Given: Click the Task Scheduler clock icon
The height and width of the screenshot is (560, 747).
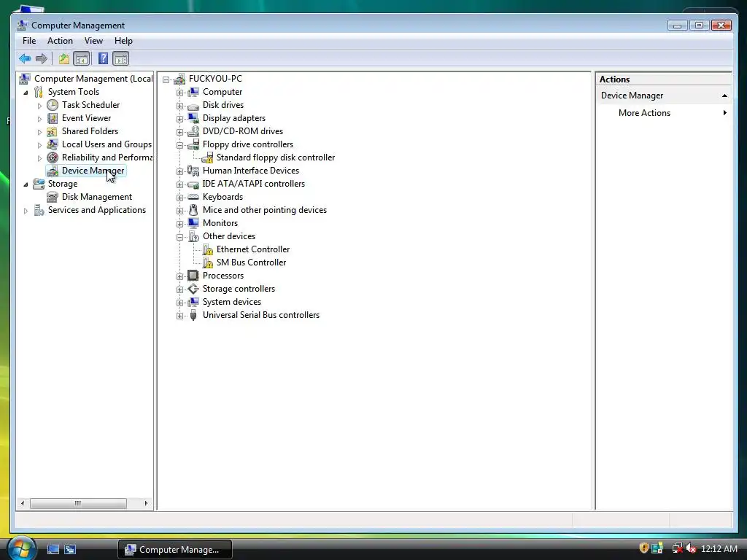Looking at the screenshot, I should pyautogui.click(x=53, y=105).
